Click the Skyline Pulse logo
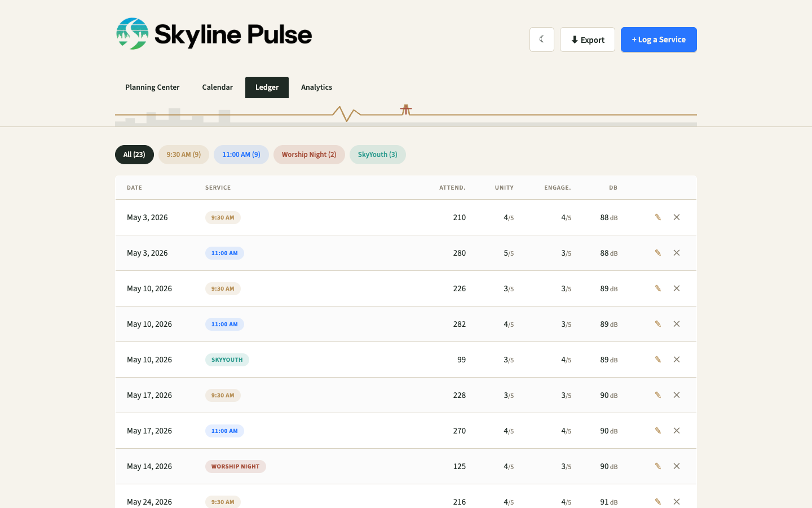The width and height of the screenshot is (812, 508). coord(214,34)
